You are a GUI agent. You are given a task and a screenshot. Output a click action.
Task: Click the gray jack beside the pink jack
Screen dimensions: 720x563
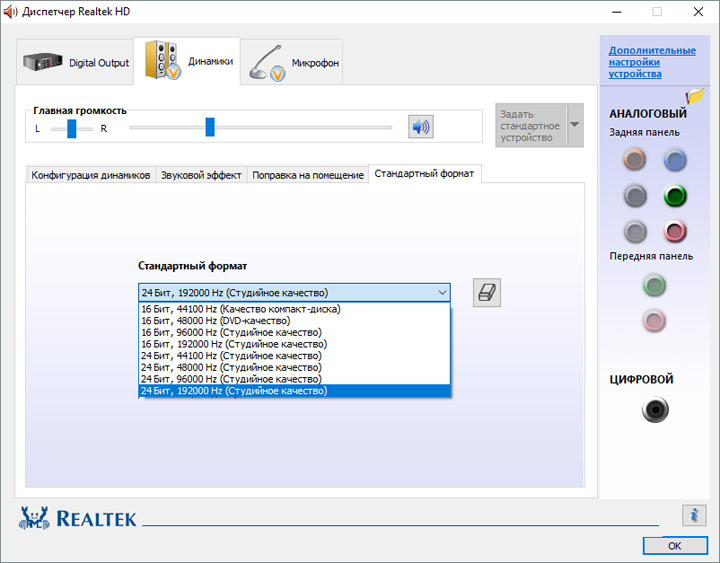pos(635,231)
